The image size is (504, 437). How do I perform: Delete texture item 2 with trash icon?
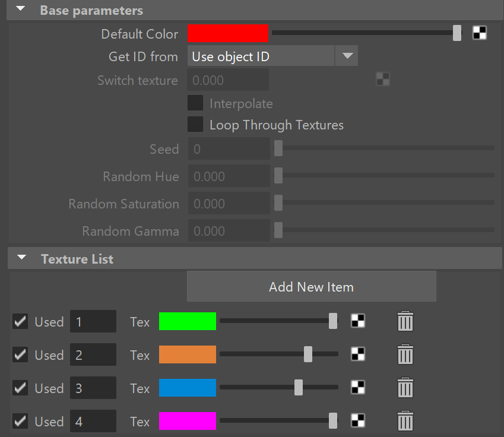tap(405, 354)
